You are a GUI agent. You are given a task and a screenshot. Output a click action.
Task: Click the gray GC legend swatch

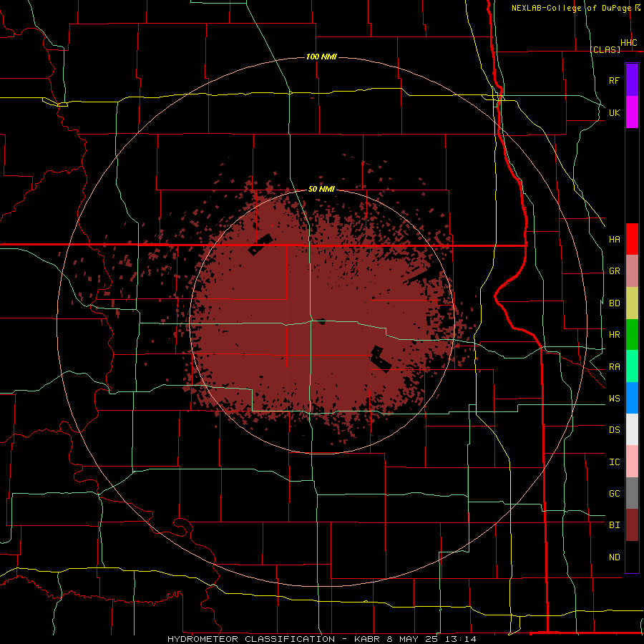pos(632,493)
